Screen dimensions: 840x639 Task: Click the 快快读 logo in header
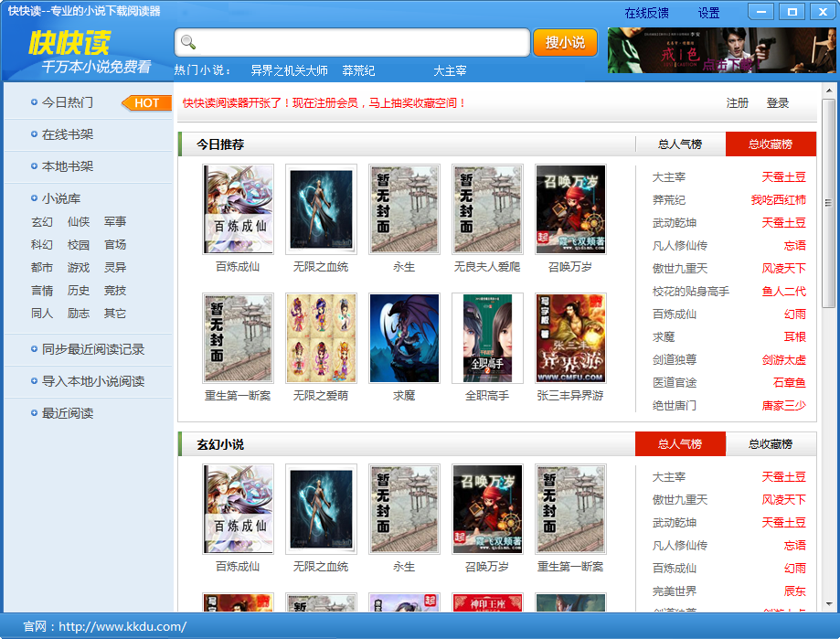point(69,43)
